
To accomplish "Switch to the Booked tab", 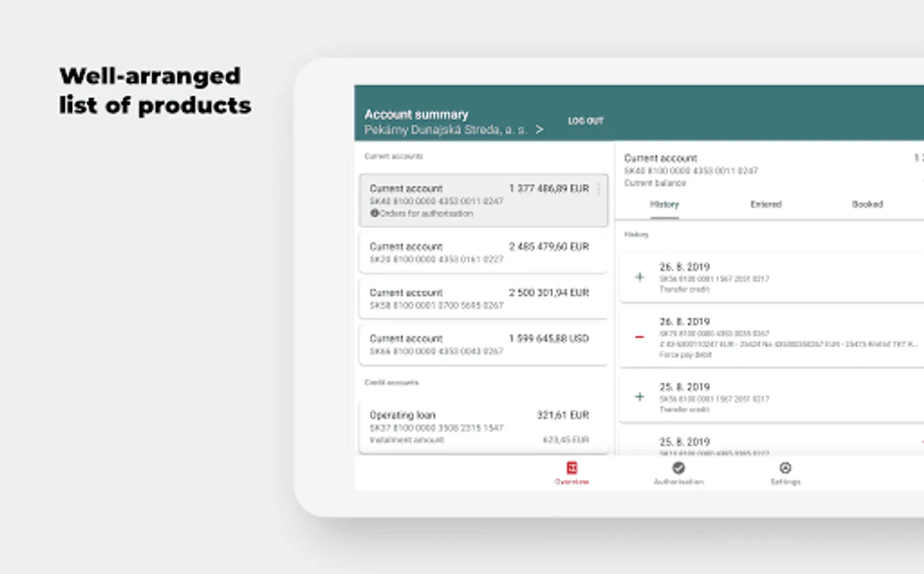I will 867,205.
